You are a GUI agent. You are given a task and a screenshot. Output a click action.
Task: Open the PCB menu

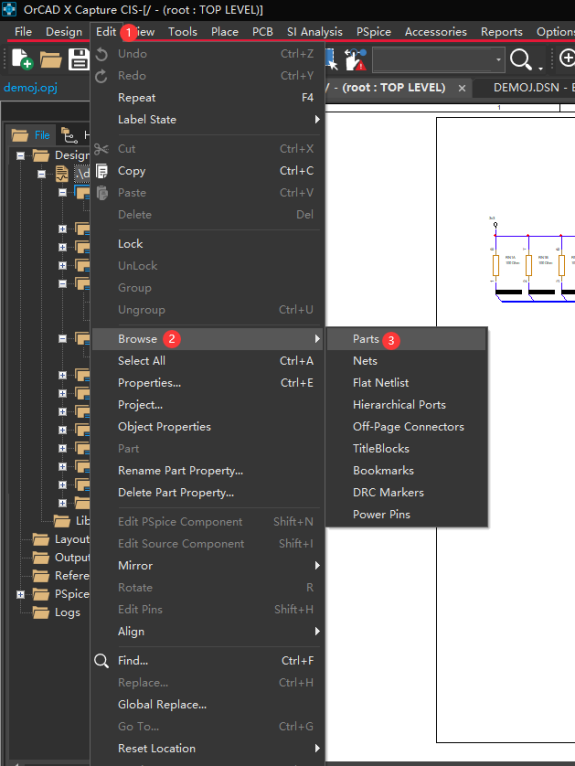(262, 32)
